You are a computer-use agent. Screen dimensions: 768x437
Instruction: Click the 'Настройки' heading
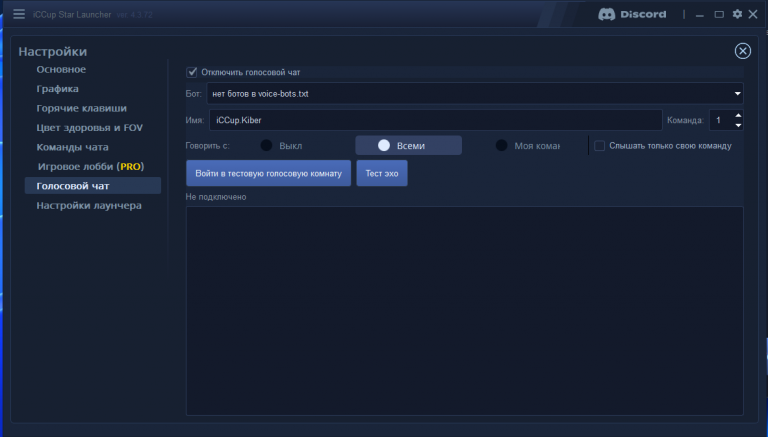pyautogui.click(x=52, y=51)
